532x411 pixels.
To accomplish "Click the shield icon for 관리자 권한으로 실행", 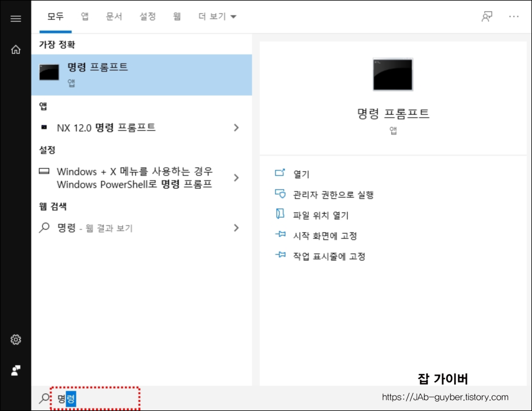I will click(x=280, y=194).
